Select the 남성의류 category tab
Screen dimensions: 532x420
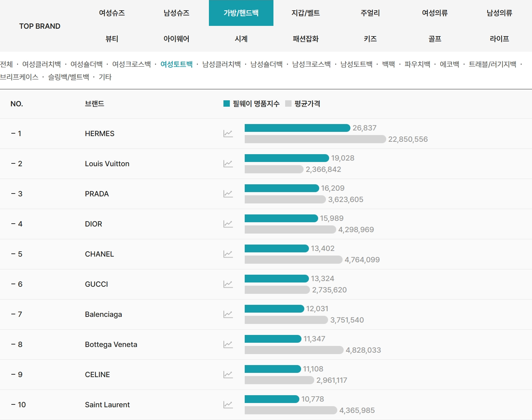point(499,13)
